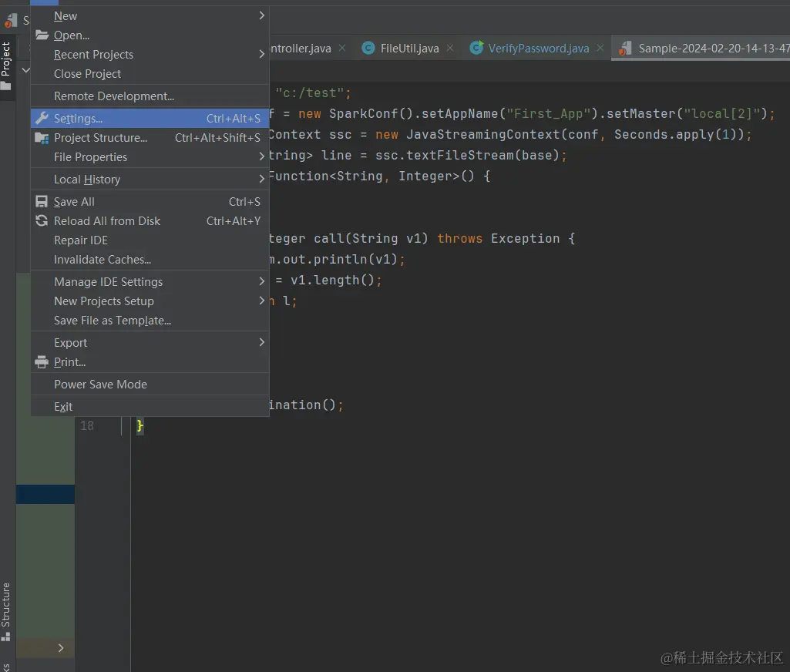Open the New submenu
This screenshot has height=672, width=790.
(150, 16)
